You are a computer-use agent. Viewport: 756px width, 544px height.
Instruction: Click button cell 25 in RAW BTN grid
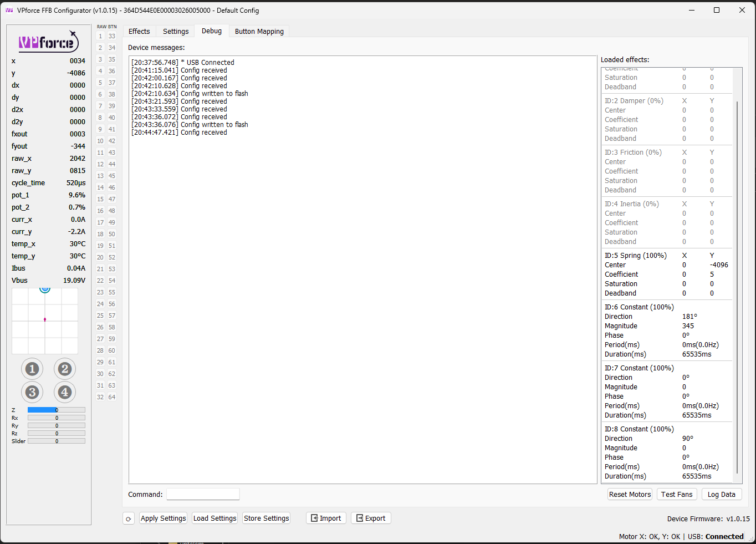pyautogui.click(x=100, y=316)
